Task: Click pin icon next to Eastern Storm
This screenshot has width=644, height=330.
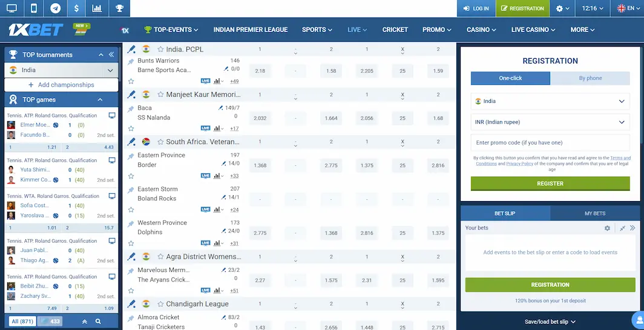Action: pyautogui.click(x=131, y=190)
